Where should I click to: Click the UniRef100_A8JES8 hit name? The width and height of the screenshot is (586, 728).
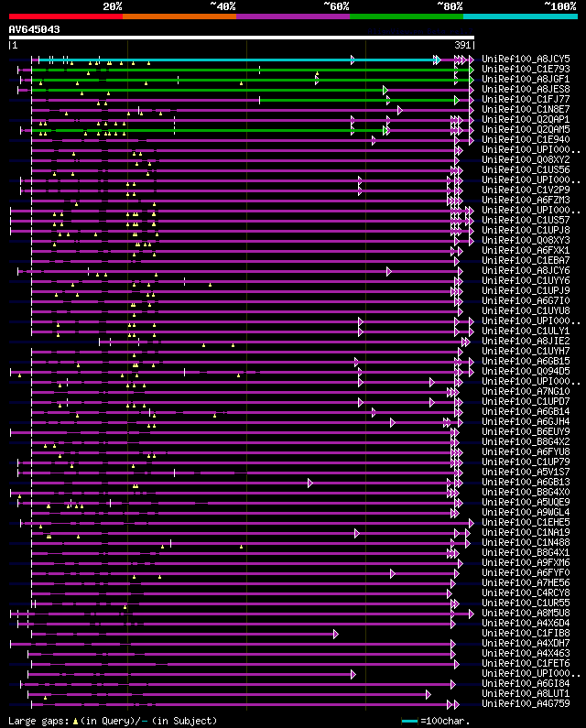pyautogui.click(x=526, y=89)
